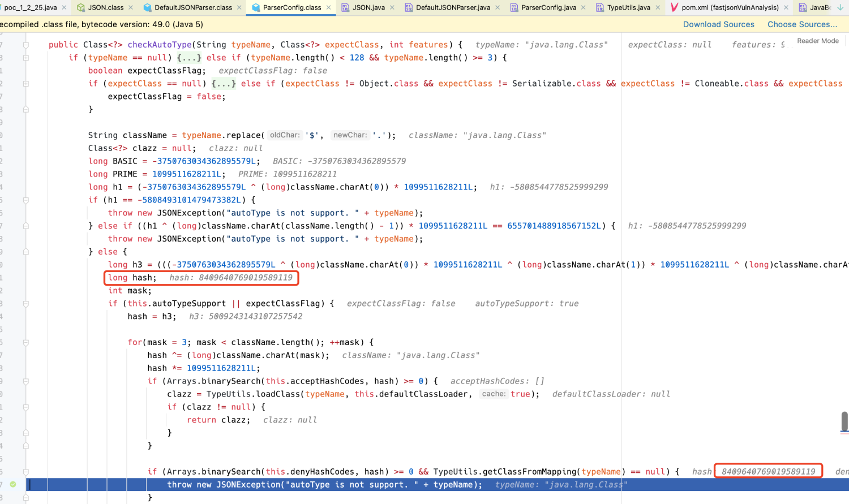The height and width of the screenshot is (504, 849).
Task: Collapse the denyHashCodes binarySearch if block
Action: 26,472
